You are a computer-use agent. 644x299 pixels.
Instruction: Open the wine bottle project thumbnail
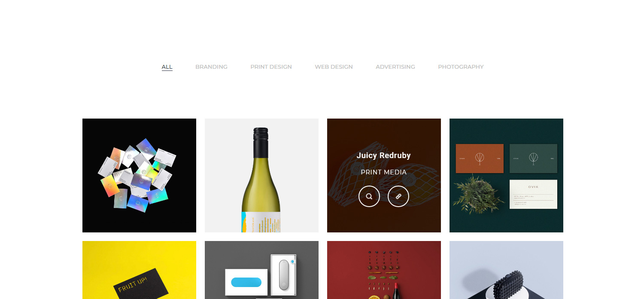pos(261,175)
